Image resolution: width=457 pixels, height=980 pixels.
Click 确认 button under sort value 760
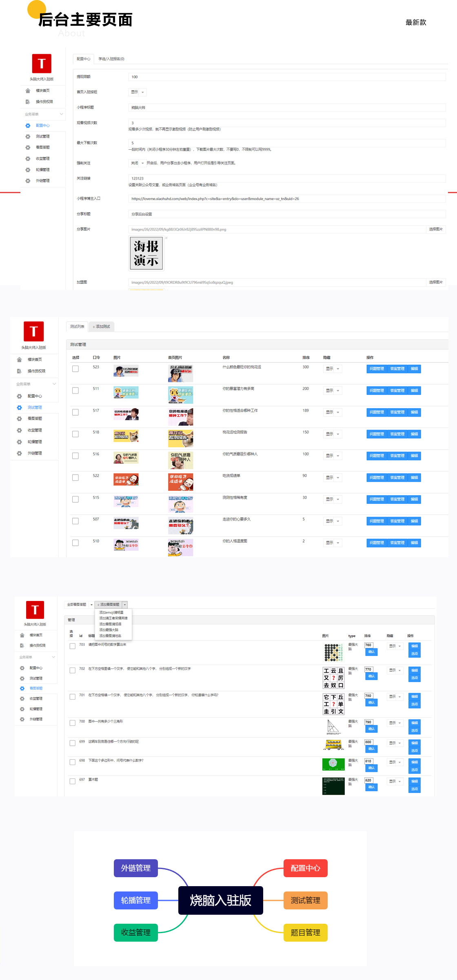(x=371, y=652)
